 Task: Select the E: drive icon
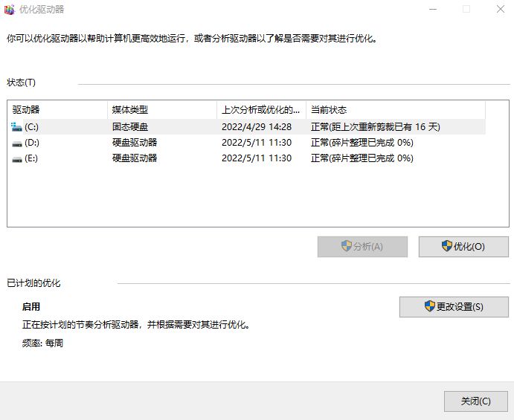pos(17,158)
